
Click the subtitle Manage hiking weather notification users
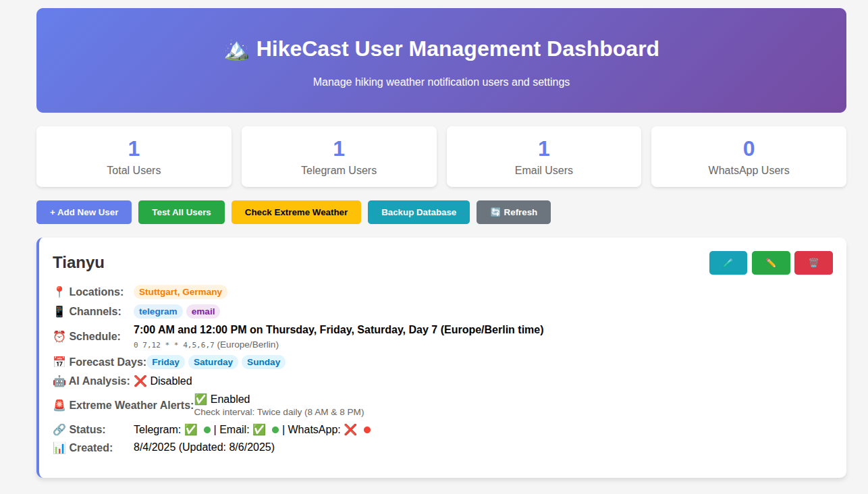(441, 82)
